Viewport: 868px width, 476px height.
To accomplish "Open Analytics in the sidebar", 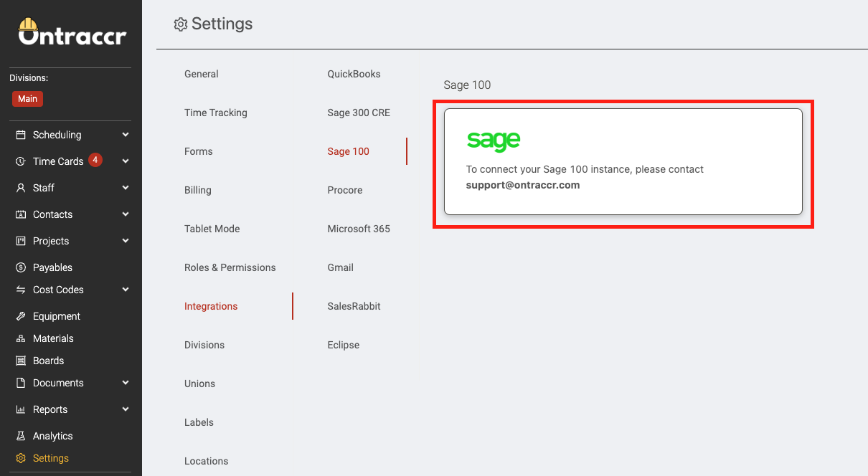I will pos(53,436).
